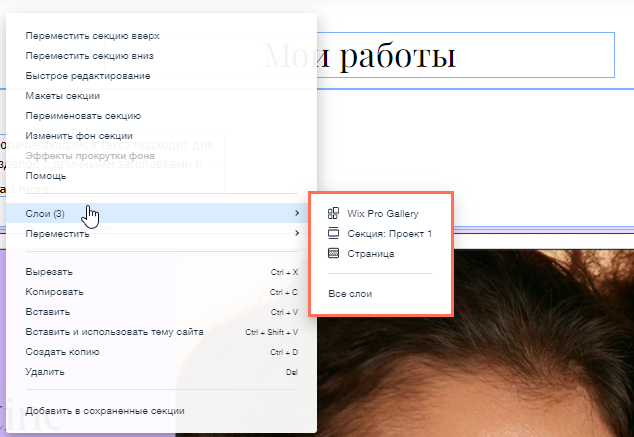The width and height of the screenshot is (634, 437).
Task: Open Все слои link
Action: (x=350, y=294)
